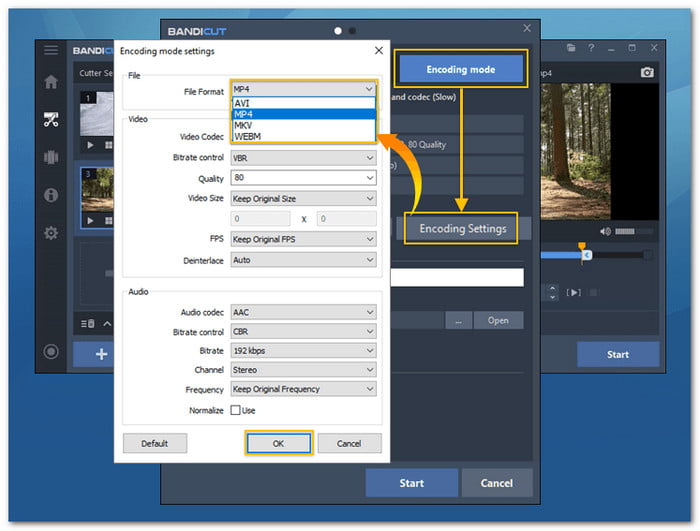Browse output folder with ellipsis button
Viewport: 700px width, 531px height.
458,321
